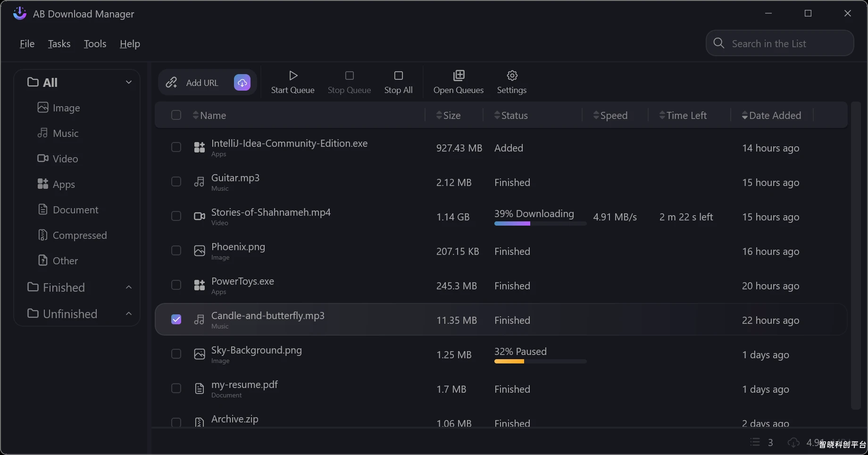Image resolution: width=868 pixels, height=455 pixels.
Task: Collapse the All categories folder
Action: click(128, 82)
